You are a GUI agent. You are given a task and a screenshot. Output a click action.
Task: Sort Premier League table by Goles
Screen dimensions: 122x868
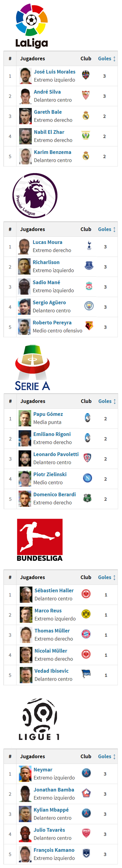tap(107, 229)
